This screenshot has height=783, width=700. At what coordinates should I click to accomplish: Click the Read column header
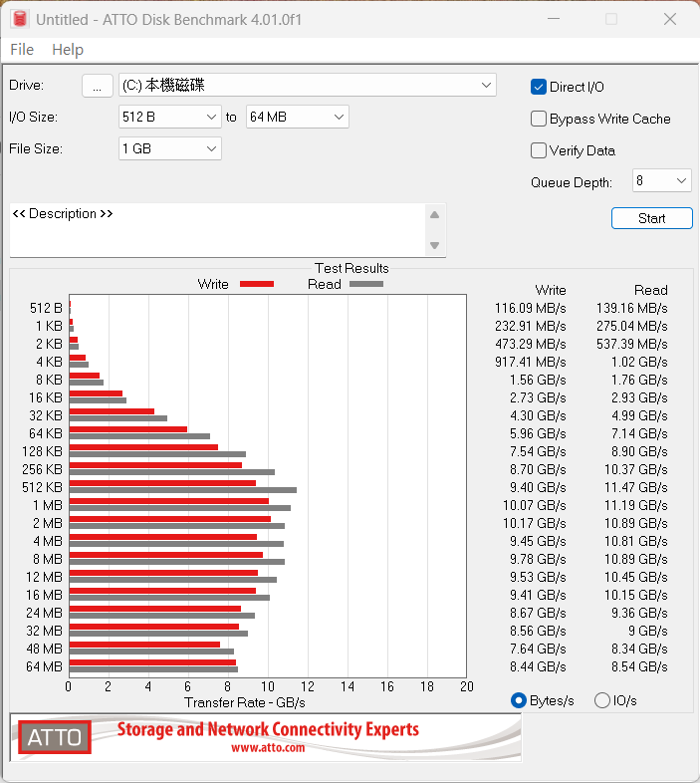click(x=650, y=290)
